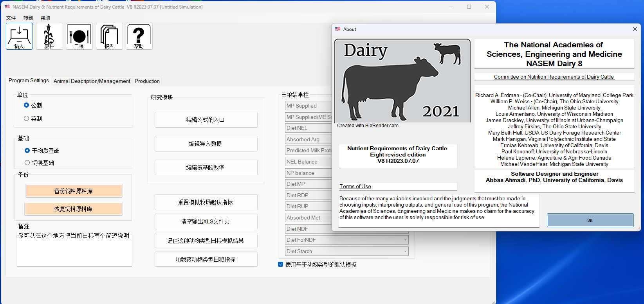Click the 记住这种动物类型日粮模拟结果 button
This screenshot has height=304, width=644.
(206, 241)
